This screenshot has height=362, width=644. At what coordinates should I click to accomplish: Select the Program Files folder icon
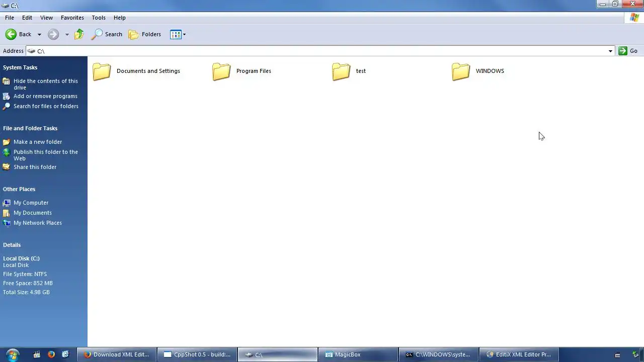click(221, 71)
